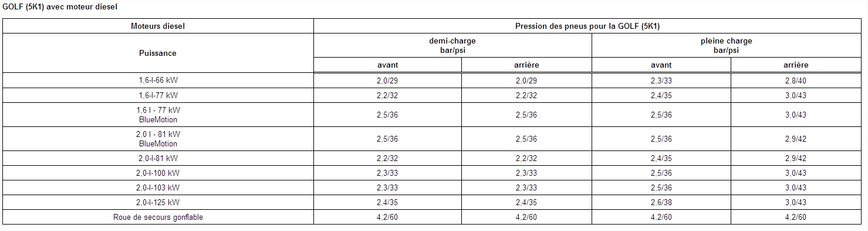Image resolution: width=868 pixels, height=231 pixels.
Task: Select the '1,6-l-77 kW' engine row label
Action: coord(158,95)
